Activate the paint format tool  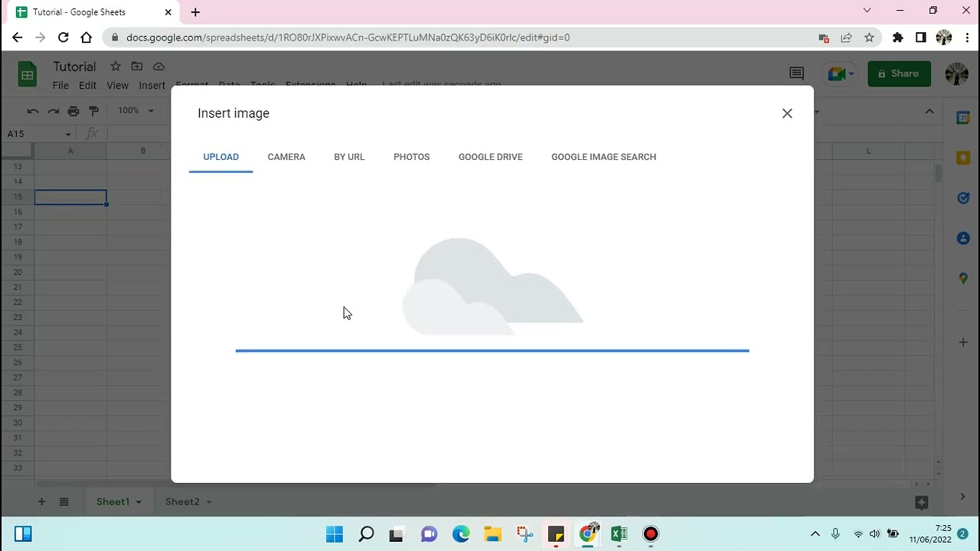click(94, 111)
